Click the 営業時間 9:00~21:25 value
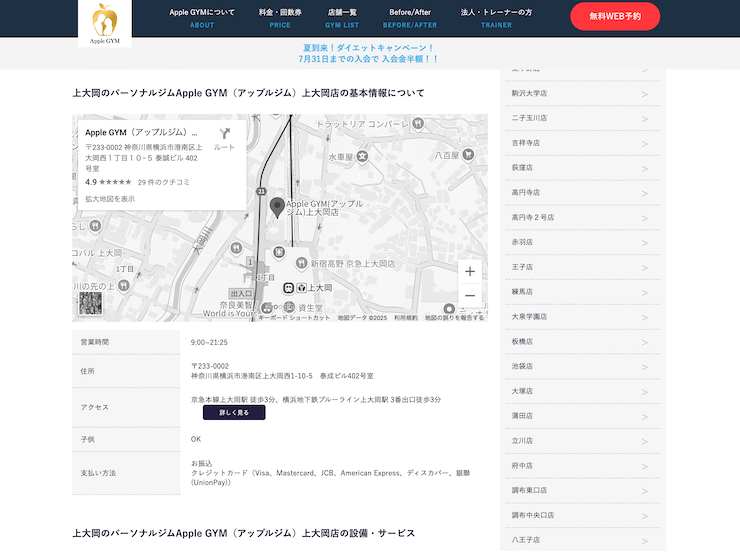The height and width of the screenshot is (554, 740). 209,343
